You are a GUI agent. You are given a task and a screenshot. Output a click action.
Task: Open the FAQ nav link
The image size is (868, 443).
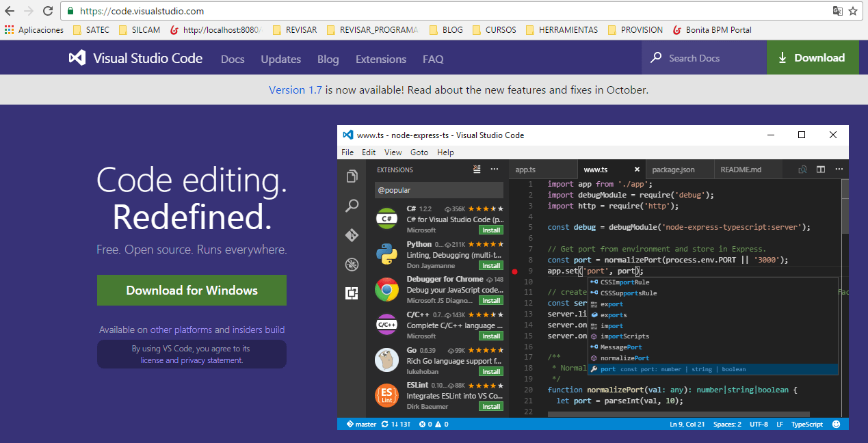(x=433, y=59)
